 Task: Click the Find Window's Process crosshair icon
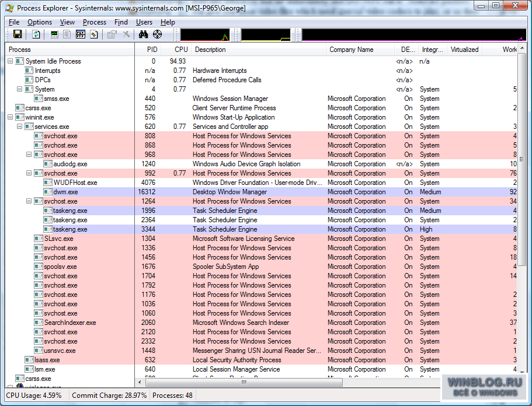158,34
